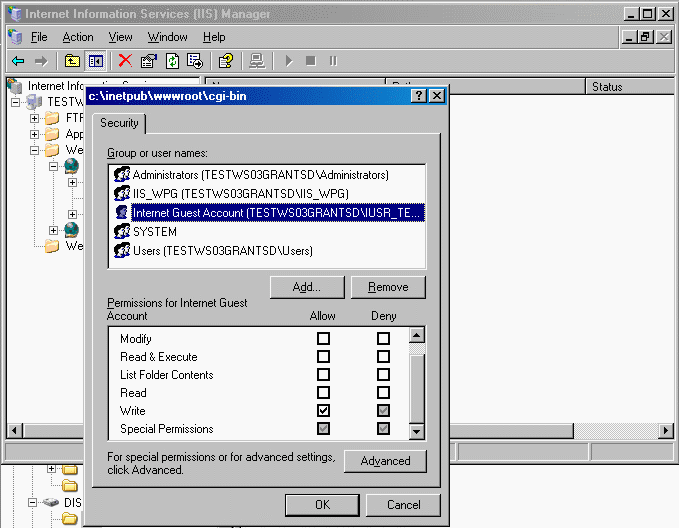Viewport: 679px width, 528px height.
Task: Click right arrow of horizontal scrollbar
Action: (x=666, y=431)
